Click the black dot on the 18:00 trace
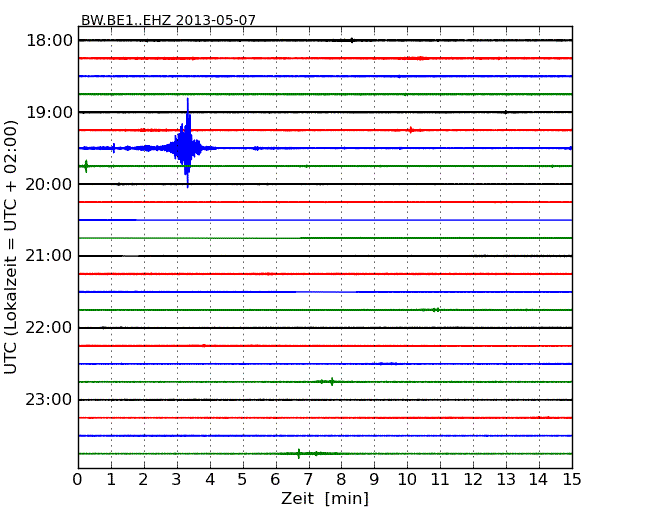650x520 pixels. point(352,40)
